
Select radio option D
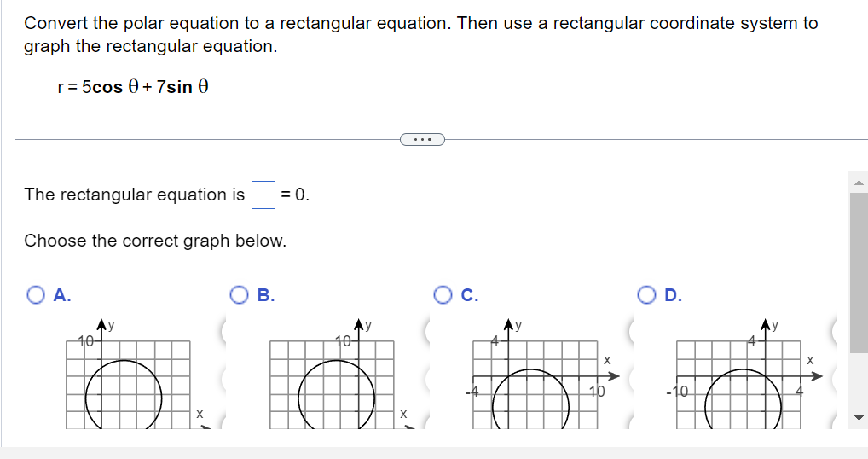point(646,295)
